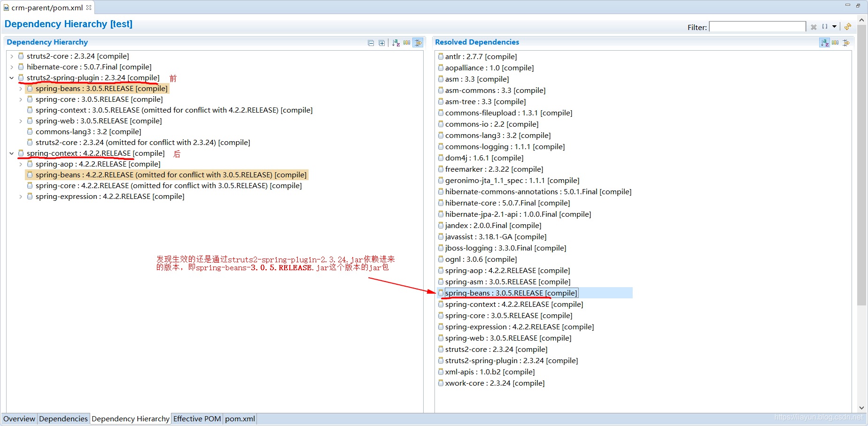Clear the Filter field with the X icon

point(814,27)
